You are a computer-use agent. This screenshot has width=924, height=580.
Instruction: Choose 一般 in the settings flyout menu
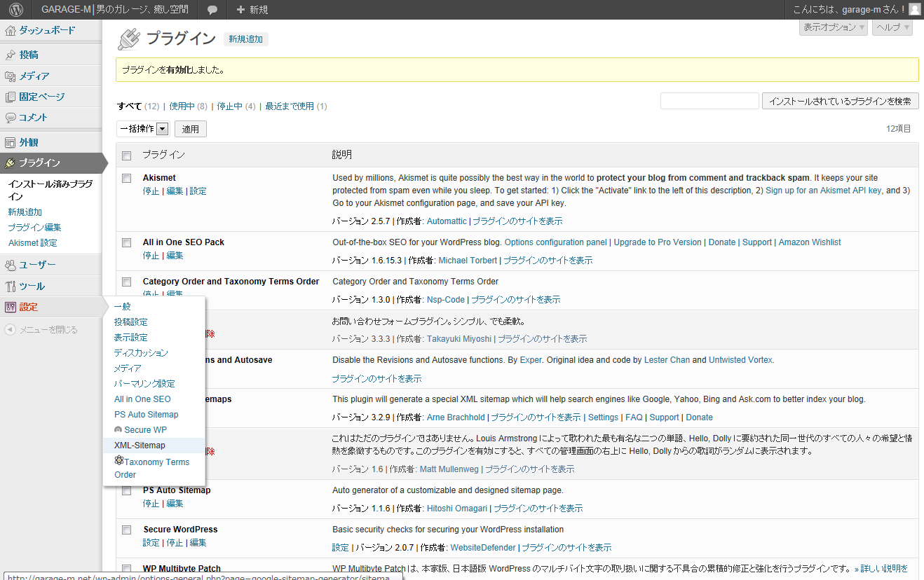tap(123, 307)
